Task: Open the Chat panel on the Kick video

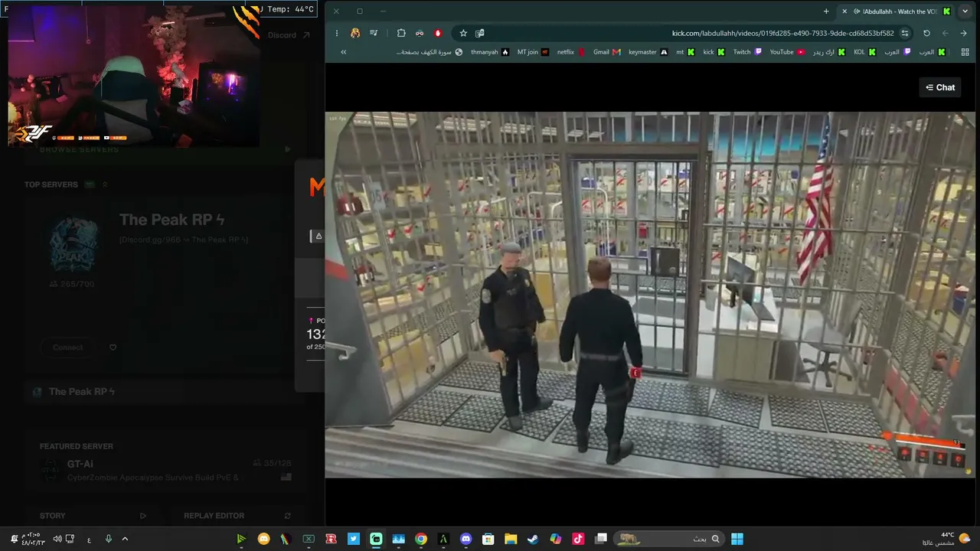Action: click(x=940, y=87)
